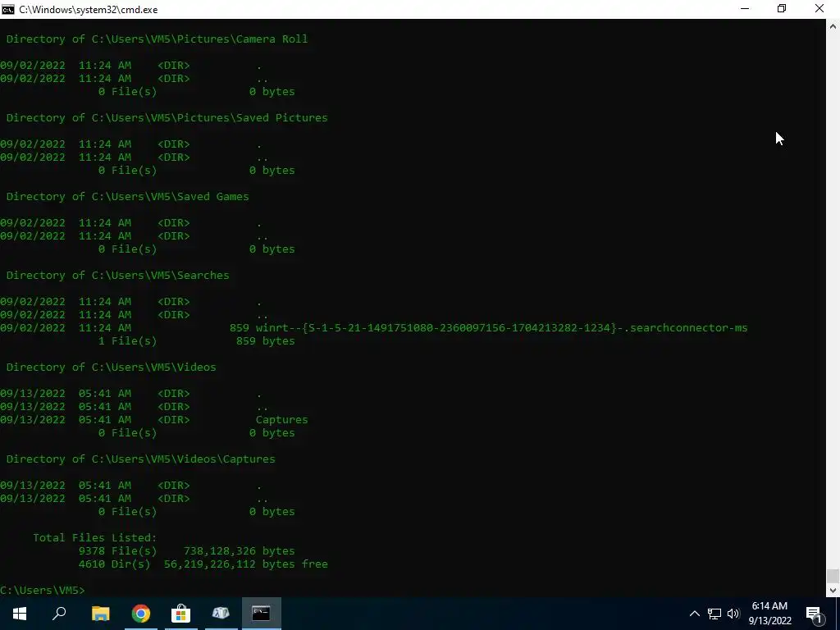Screen dimensions: 840x630
Task: Open the pinned app next to Store
Action: pyautogui.click(x=221, y=614)
